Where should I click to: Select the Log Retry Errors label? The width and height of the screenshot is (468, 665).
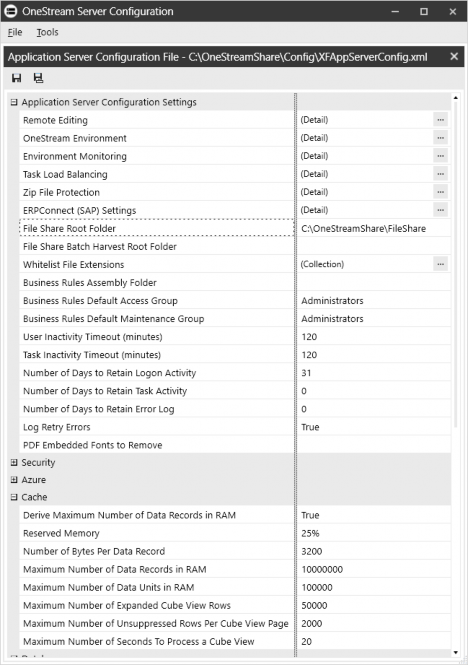pyautogui.click(x=56, y=427)
